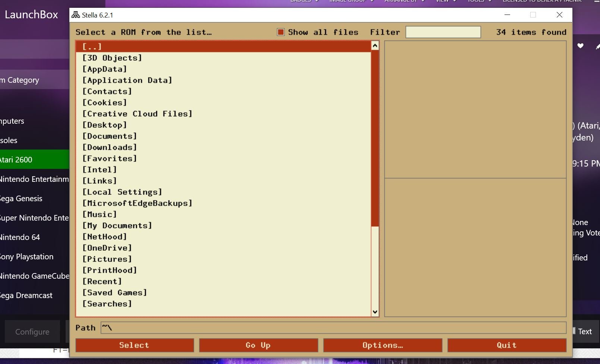
Task: Click the Go Up button
Action: coord(258,345)
